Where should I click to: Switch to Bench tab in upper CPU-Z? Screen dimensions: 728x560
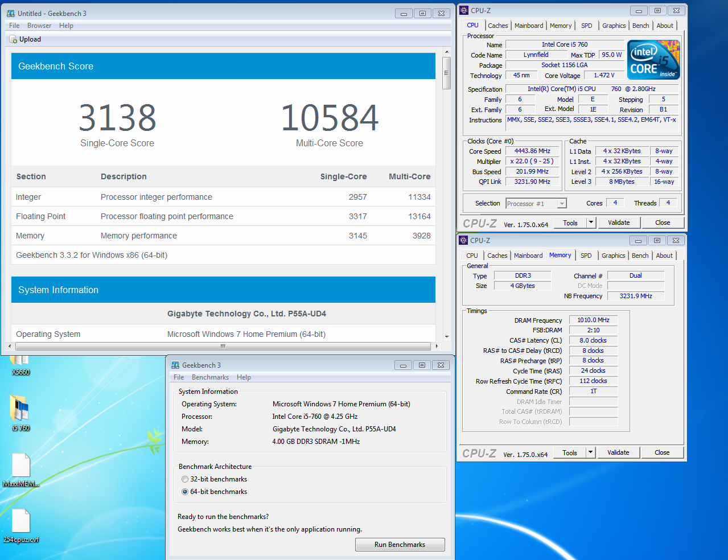pyautogui.click(x=641, y=26)
